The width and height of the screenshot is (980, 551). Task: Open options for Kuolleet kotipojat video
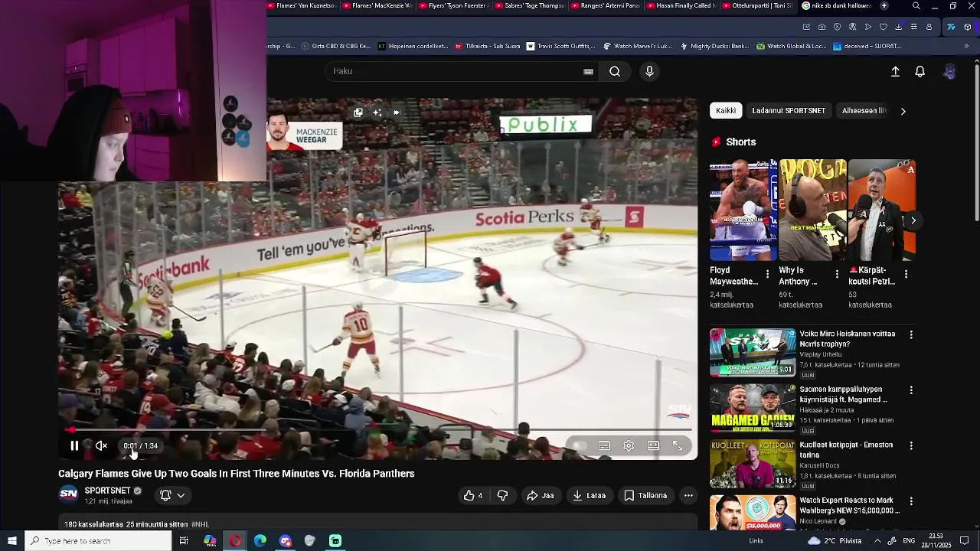911,445
